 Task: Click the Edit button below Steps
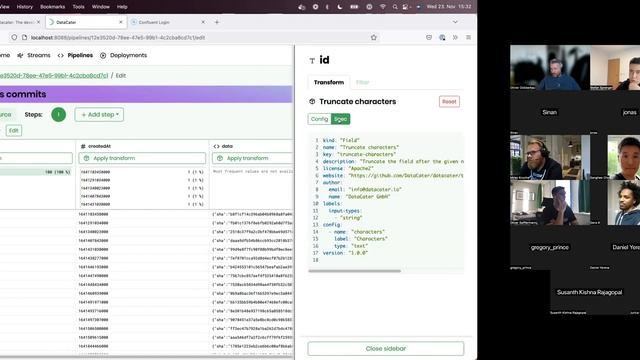coord(14,131)
